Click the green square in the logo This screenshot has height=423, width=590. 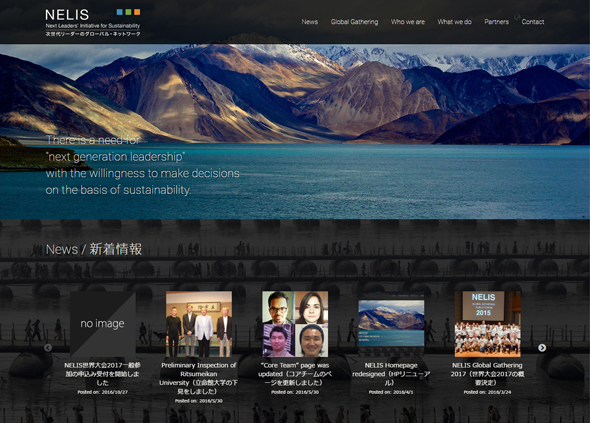coord(128,12)
